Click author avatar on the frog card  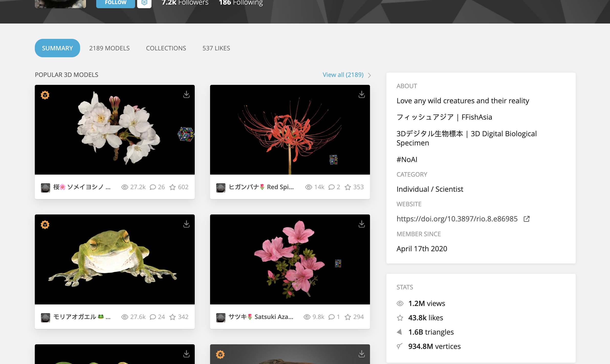pos(46,317)
